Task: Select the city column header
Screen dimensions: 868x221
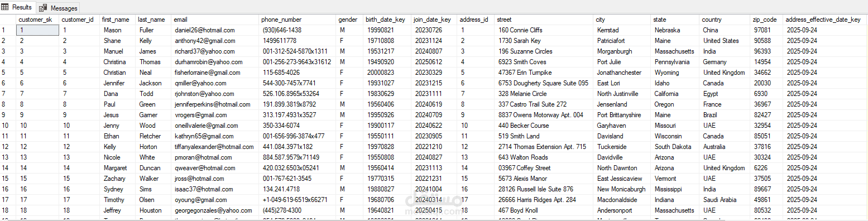Action: pyautogui.click(x=622, y=20)
